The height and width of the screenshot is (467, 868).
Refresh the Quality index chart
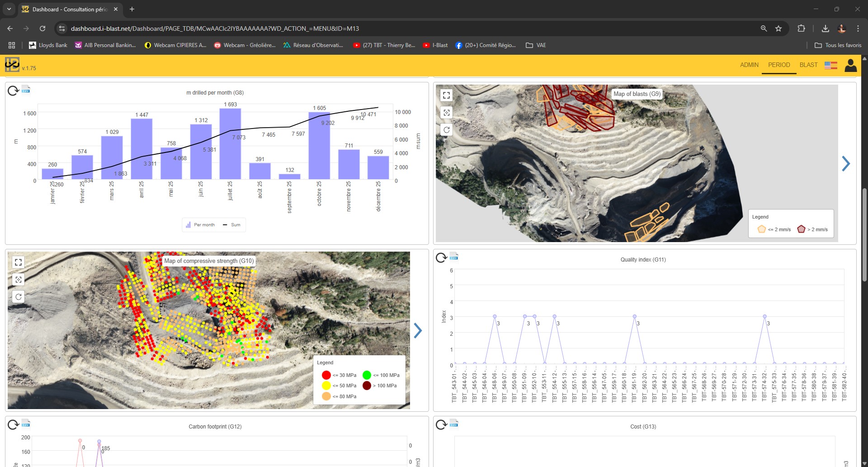click(441, 258)
